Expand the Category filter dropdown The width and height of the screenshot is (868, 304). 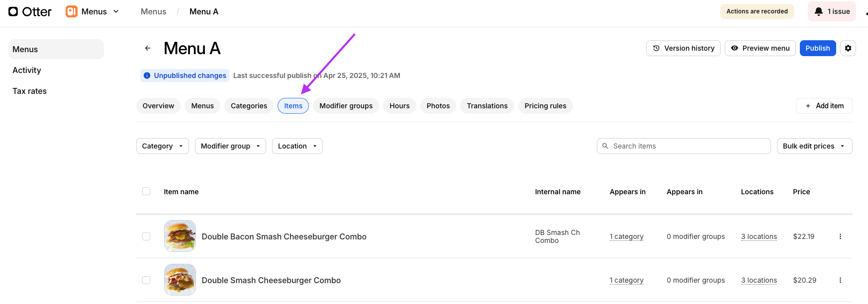[162, 146]
